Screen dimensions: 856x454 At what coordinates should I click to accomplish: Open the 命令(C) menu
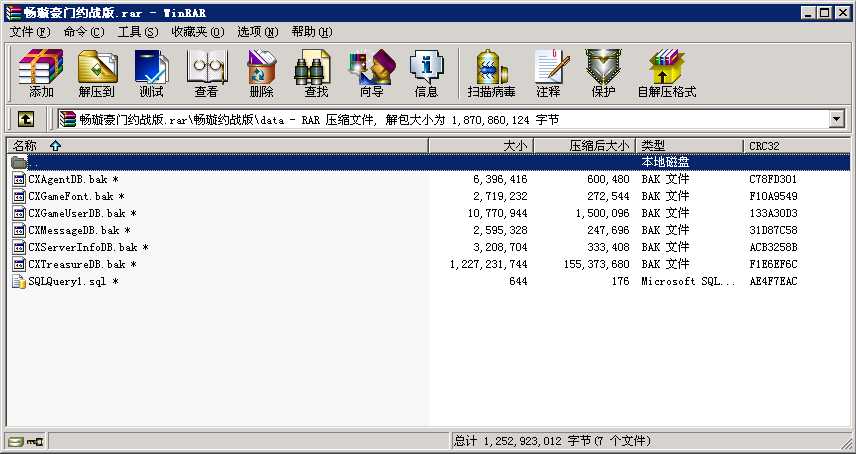84,32
